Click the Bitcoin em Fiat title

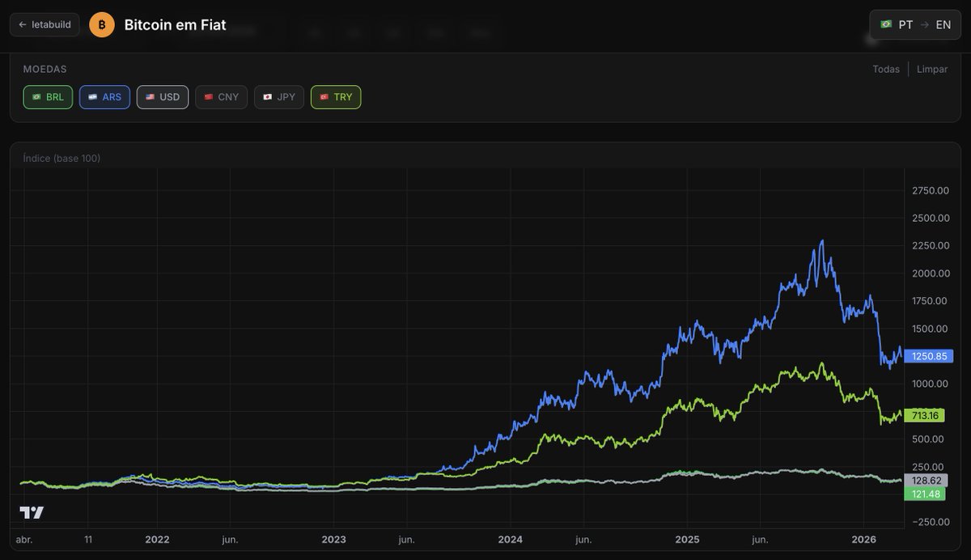click(x=175, y=25)
